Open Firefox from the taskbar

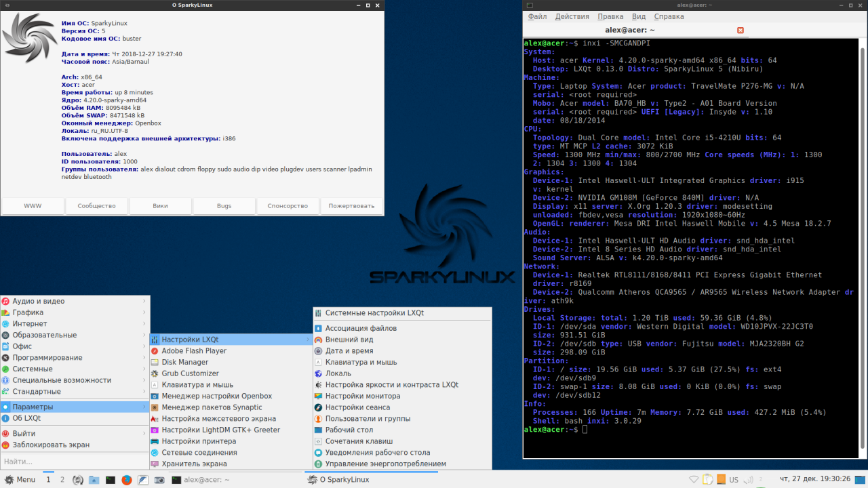[x=127, y=480]
